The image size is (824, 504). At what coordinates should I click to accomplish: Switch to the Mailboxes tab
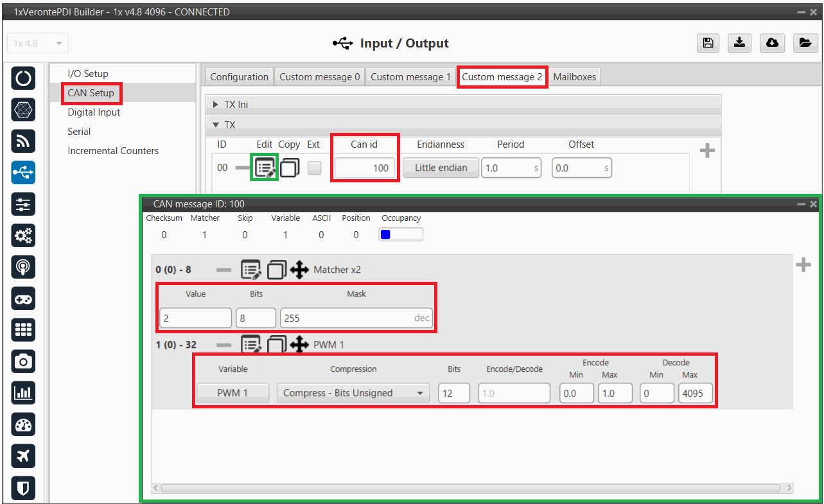[x=574, y=77]
